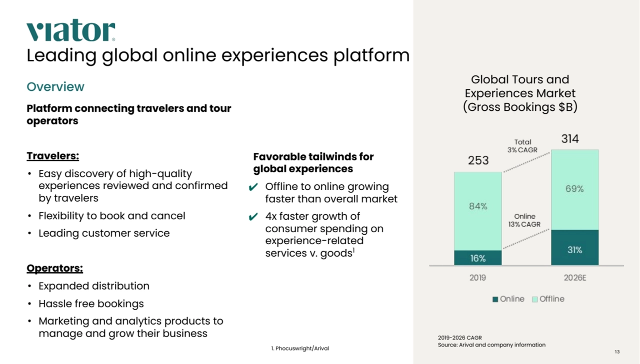Click the '314' total above 2026E bar
Screen dimensions: 640x364
[570, 139]
